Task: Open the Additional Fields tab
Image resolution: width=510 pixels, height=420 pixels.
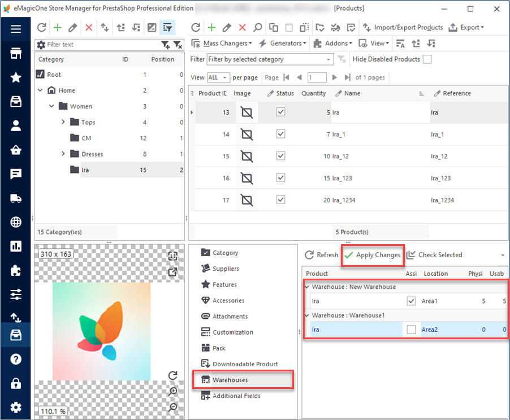Action: tap(231, 396)
